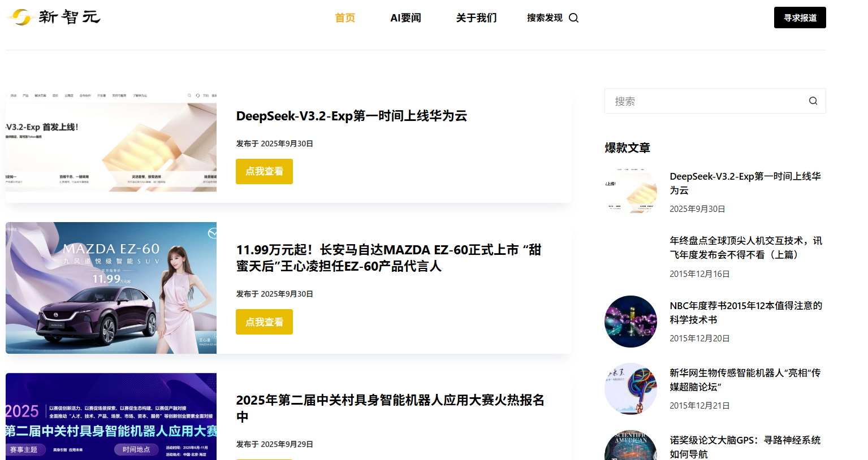Open sidebar link 新华网生物传感智能机器人
868x460 pixels.
coord(745,380)
